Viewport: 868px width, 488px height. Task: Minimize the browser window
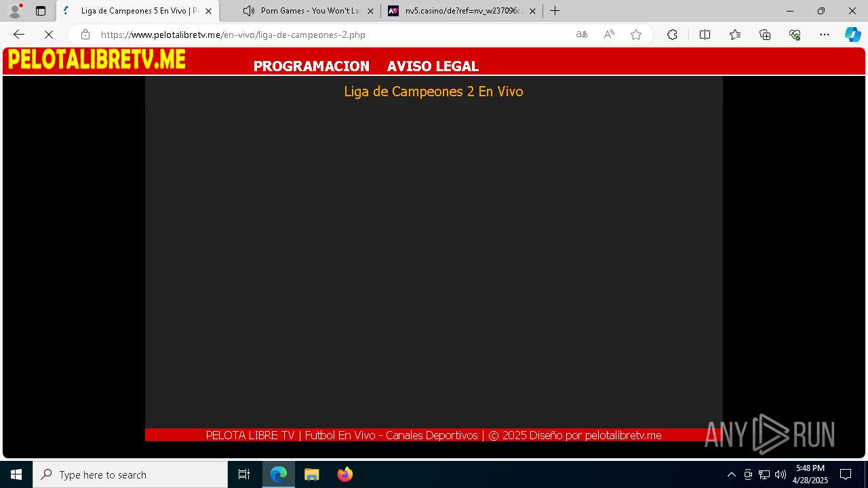coord(790,11)
